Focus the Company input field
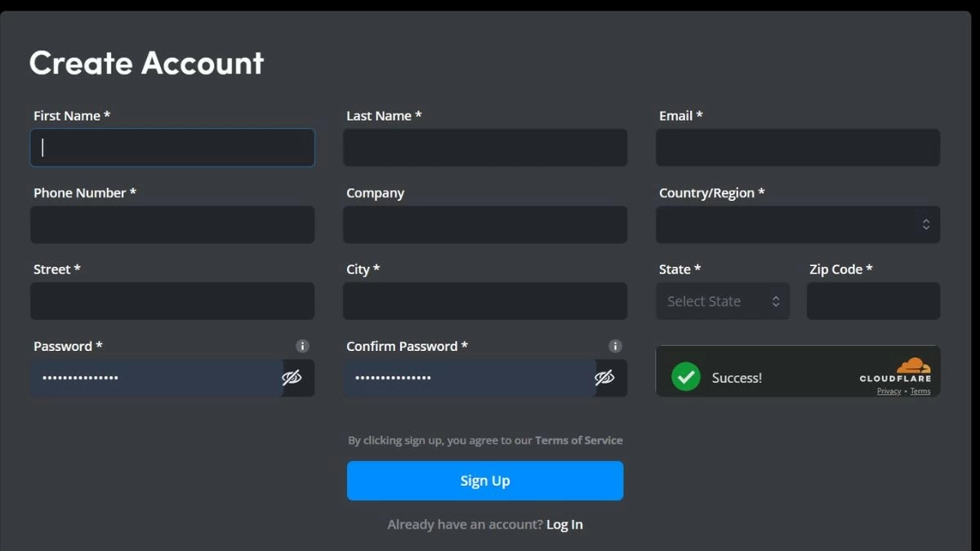This screenshot has width=980, height=551. [485, 224]
